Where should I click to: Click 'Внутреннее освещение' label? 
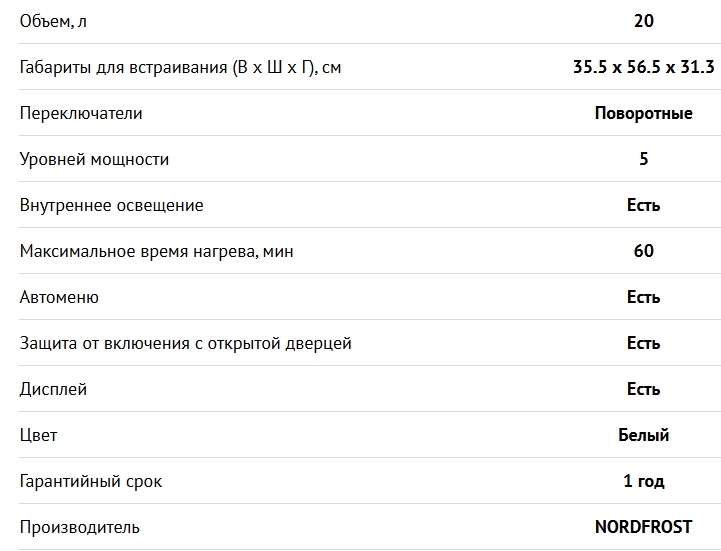pos(111,205)
